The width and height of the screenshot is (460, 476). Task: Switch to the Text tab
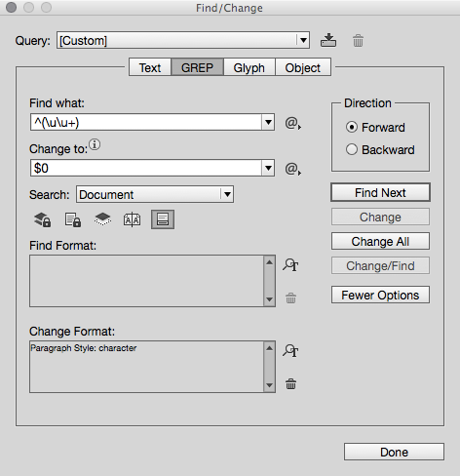click(x=150, y=67)
